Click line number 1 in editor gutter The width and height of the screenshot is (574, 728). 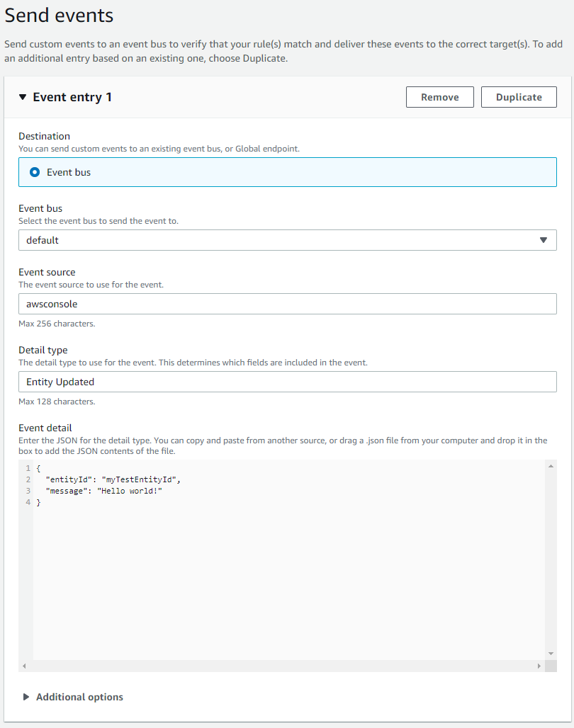coord(28,469)
